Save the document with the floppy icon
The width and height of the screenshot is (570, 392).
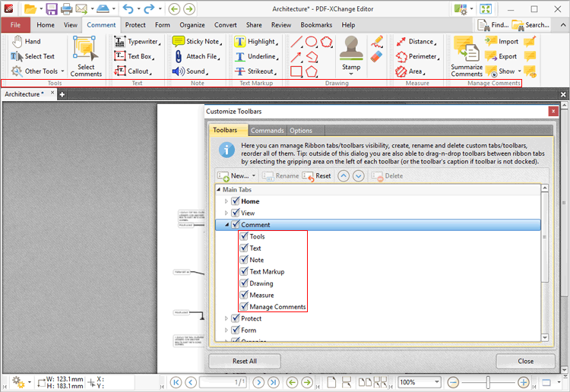(51, 8)
